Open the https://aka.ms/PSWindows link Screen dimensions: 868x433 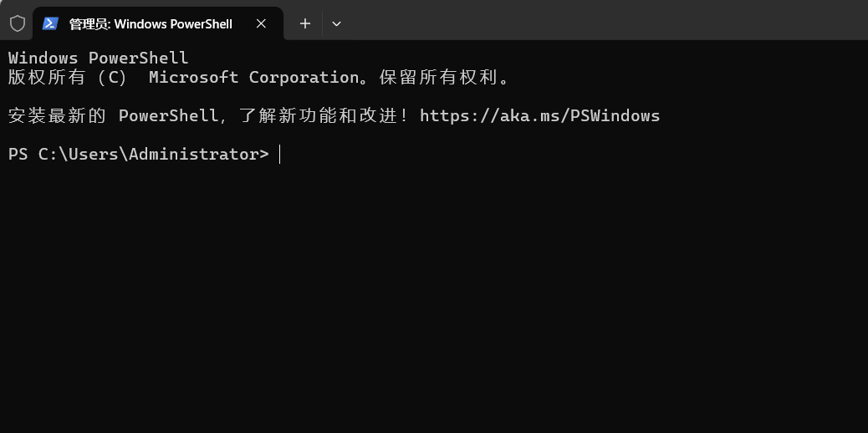point(539,116)
